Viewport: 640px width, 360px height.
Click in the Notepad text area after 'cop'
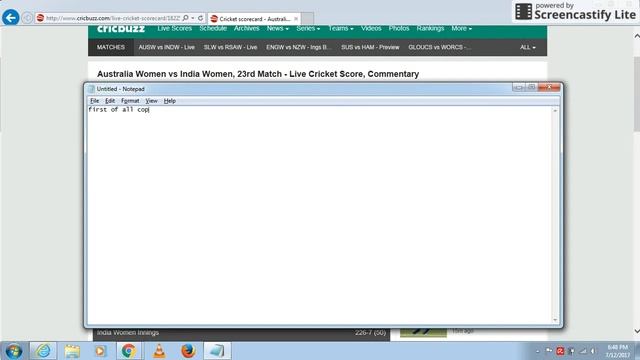[149, 109]
